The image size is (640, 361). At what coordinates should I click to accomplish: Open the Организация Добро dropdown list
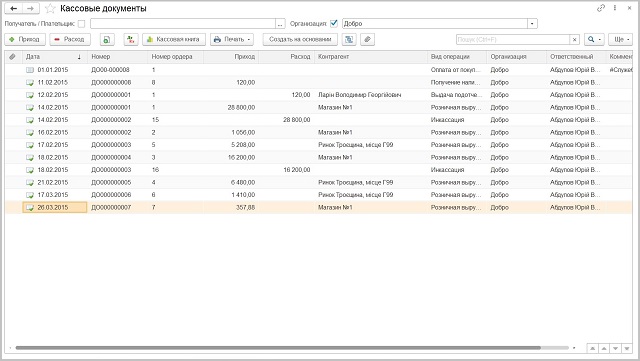pos(532,24)
